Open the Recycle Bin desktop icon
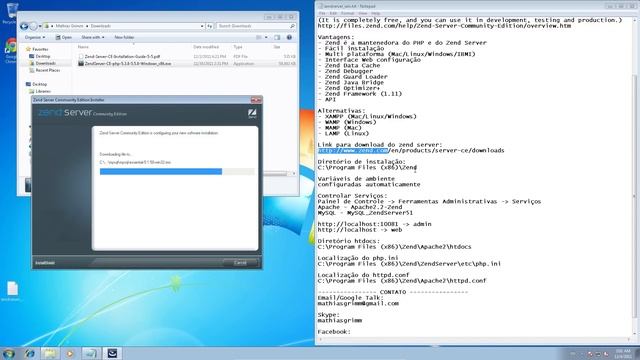This screenshot has width=640, height=360. pyautogui.click(x=11, y=11)
